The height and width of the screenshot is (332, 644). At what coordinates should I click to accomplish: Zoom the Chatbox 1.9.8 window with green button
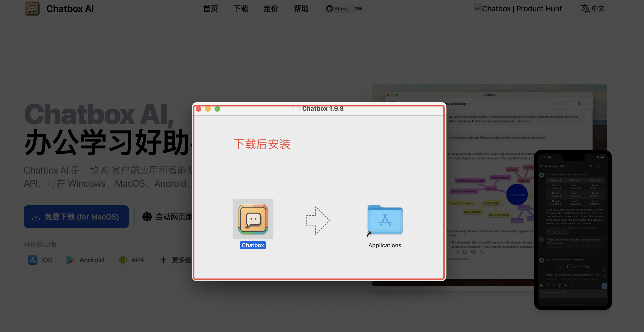[217, 109]
